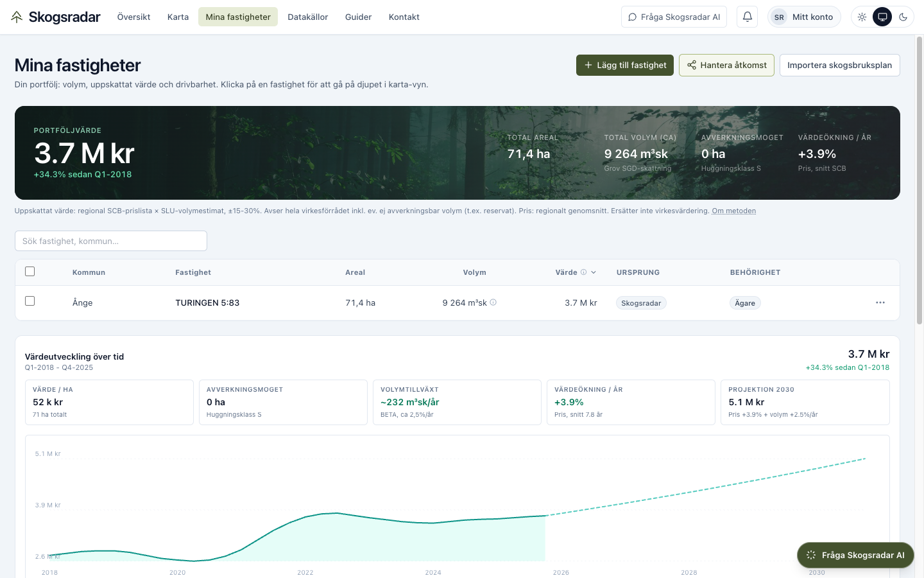Follow the Om metoden link

734,211
